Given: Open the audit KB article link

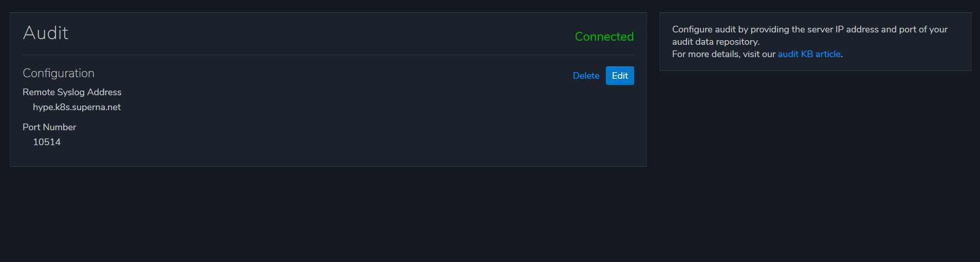Looking at the screenshot, I should coord(809,54).
